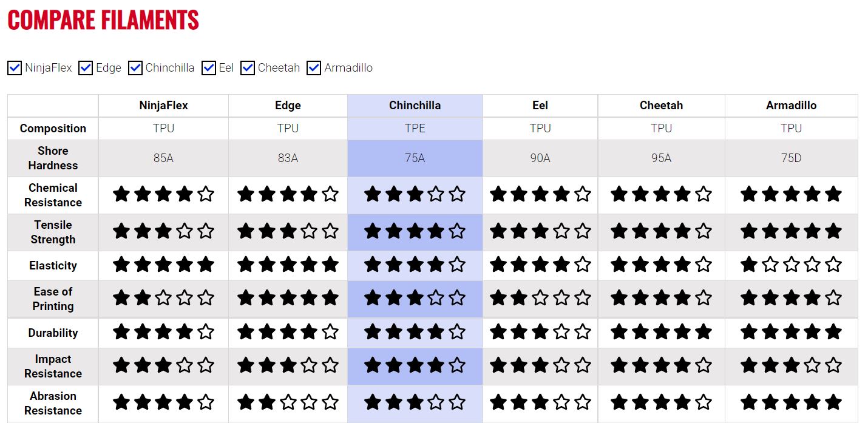The height and width of the screenshot is (423, 868).
Task: Click the Armadillo column header
Action: coord(791,106)
